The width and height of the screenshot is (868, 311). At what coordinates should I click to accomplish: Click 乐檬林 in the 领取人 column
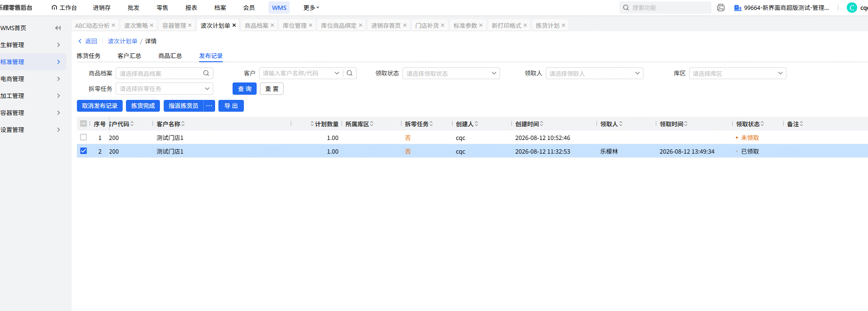click(609, 151)
